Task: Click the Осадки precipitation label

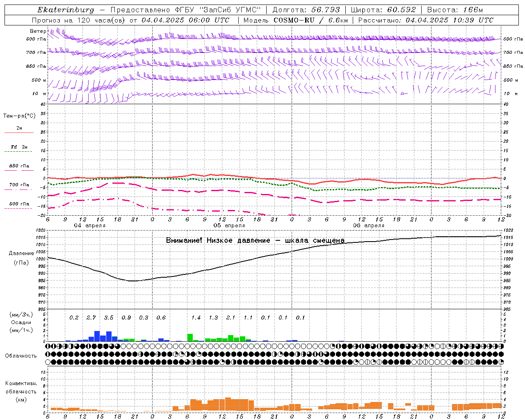Action: tap(21, 322)
